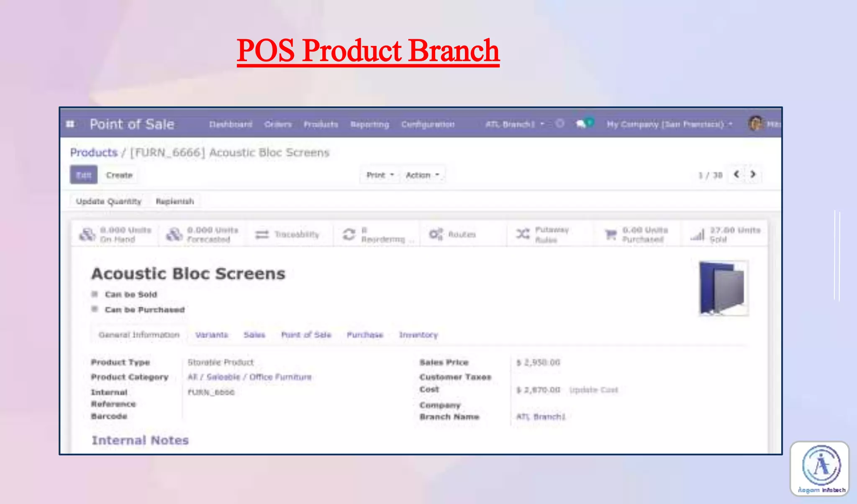The width and height of the screenshot is (857, 504).
Task: Open the Action dropdown
Action: [x=422, y=175]
